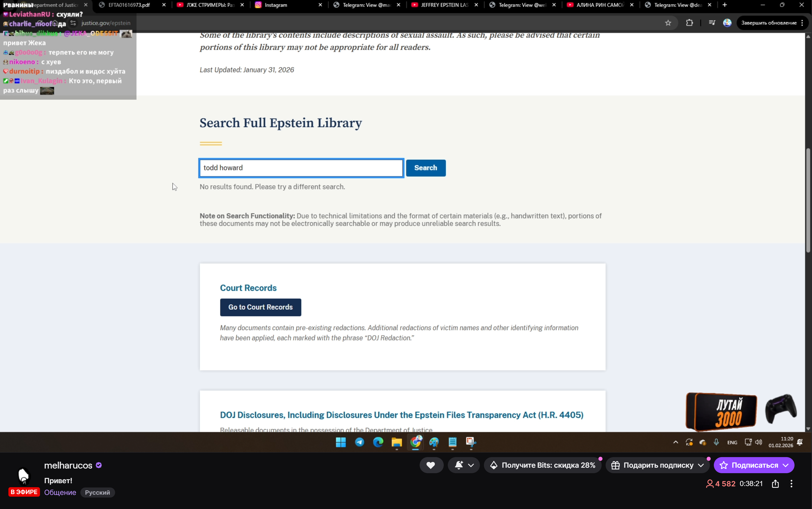
Task: Click the Search button
Action: tap(426, 168)
